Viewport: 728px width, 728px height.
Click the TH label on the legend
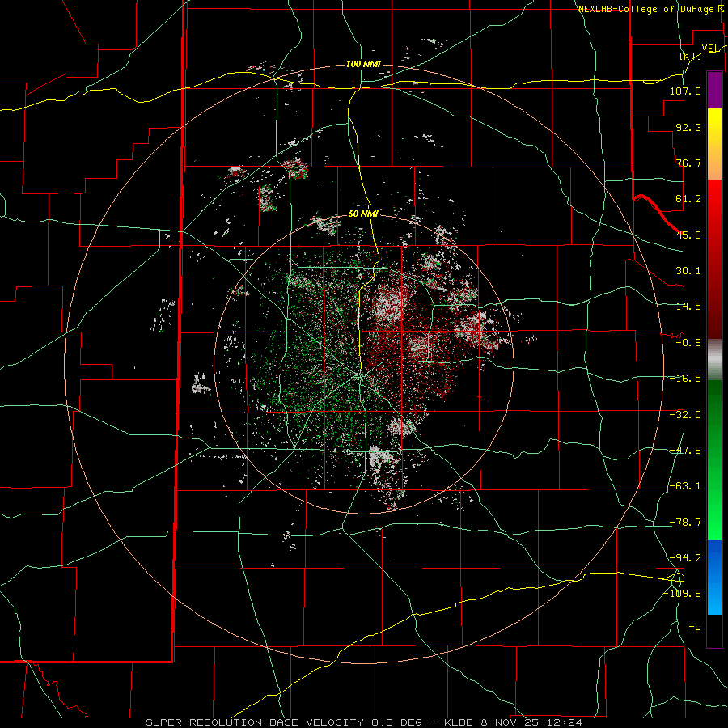point(695,630)
